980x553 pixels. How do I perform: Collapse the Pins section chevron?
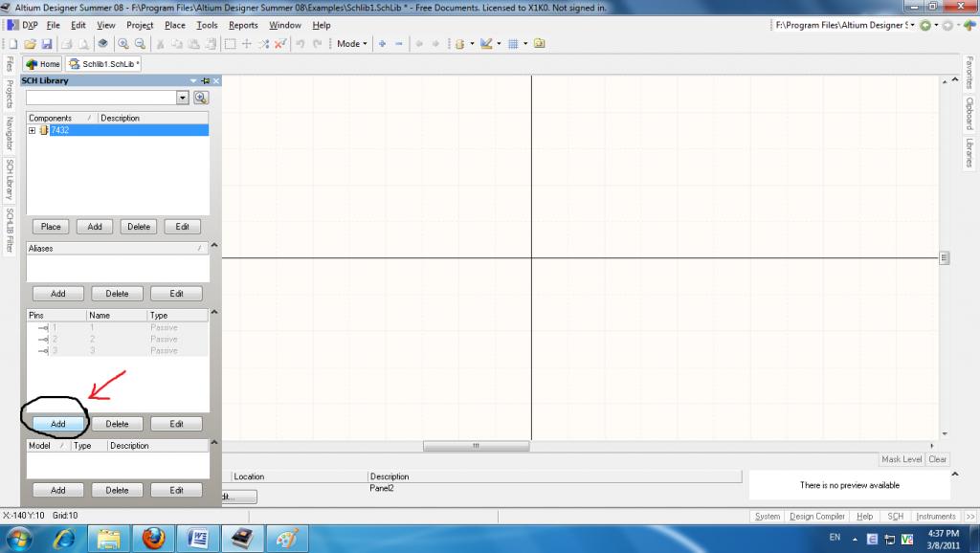coord(214,312)
